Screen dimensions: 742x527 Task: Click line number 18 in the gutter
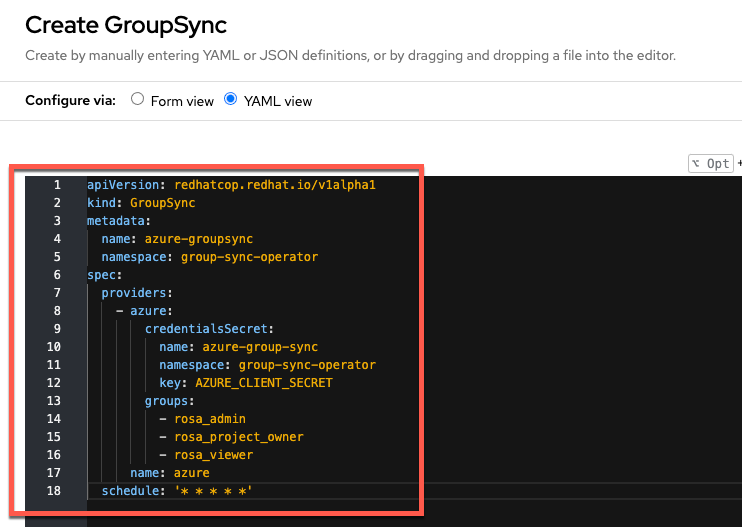[x=54, y=491]
